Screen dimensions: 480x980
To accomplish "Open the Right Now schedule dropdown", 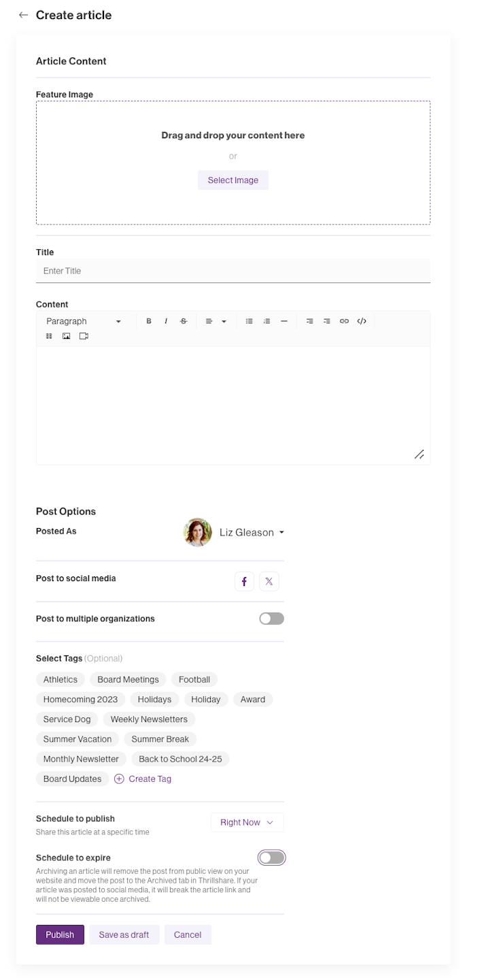I will coord(247,822).
